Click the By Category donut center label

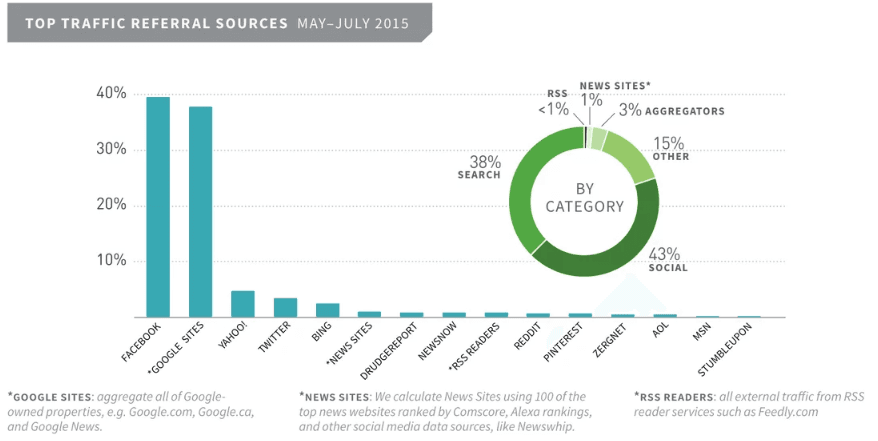pyautogui.click(x=585, y=198)
